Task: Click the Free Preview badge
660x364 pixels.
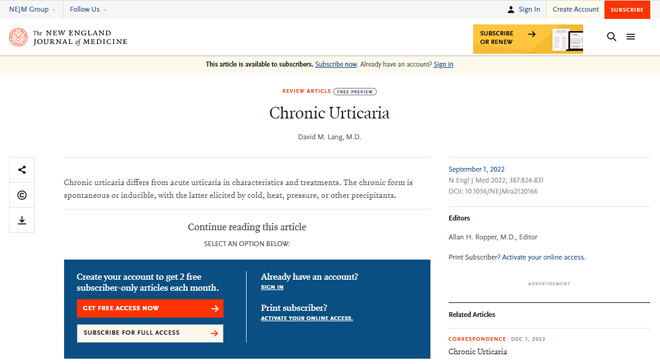Action: tap(355, 91)
